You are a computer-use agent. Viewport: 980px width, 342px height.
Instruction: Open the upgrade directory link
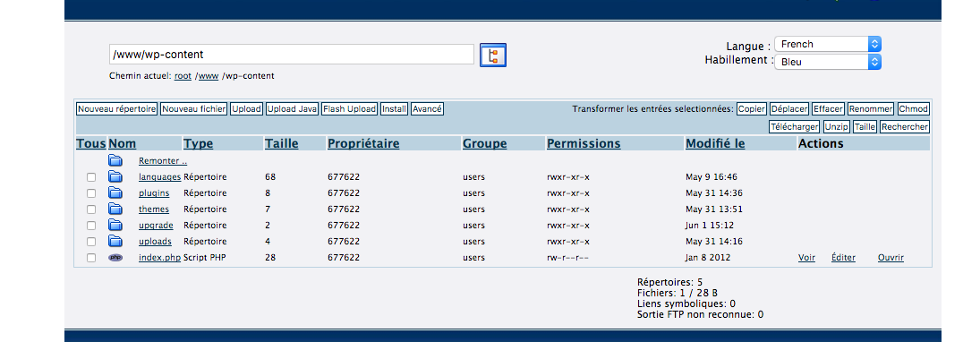click(x=157, y=226)
